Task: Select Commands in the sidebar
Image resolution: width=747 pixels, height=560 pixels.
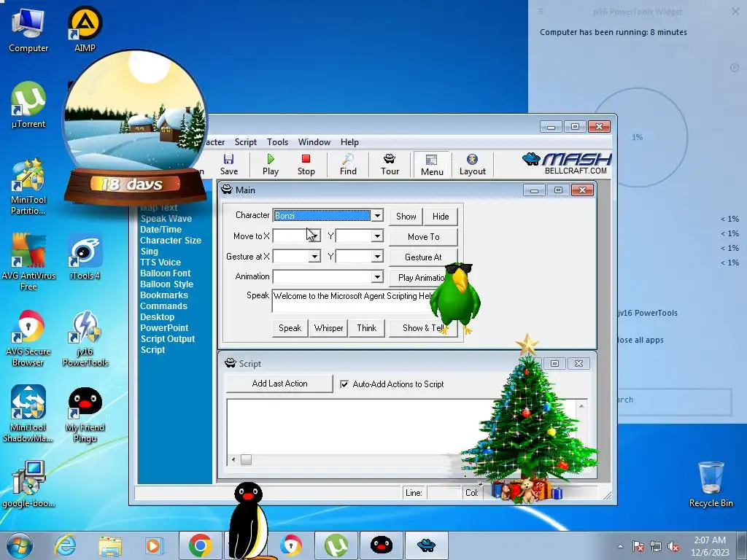Action: coord(163,306)
